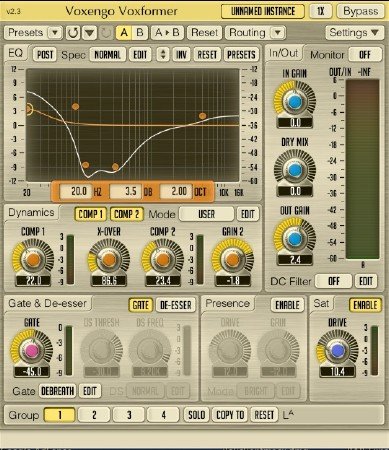The image size is (389, 450).
Task: Click the 20.0 Hz frequency field
Action: pyautogui.click(x=75, y=191)
